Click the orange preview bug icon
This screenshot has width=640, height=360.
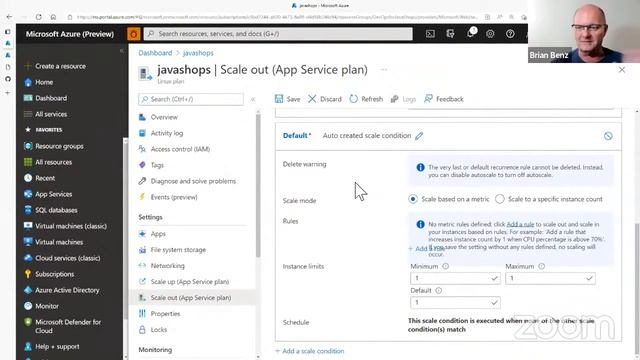pyautogui.click(x=133, y=34)
